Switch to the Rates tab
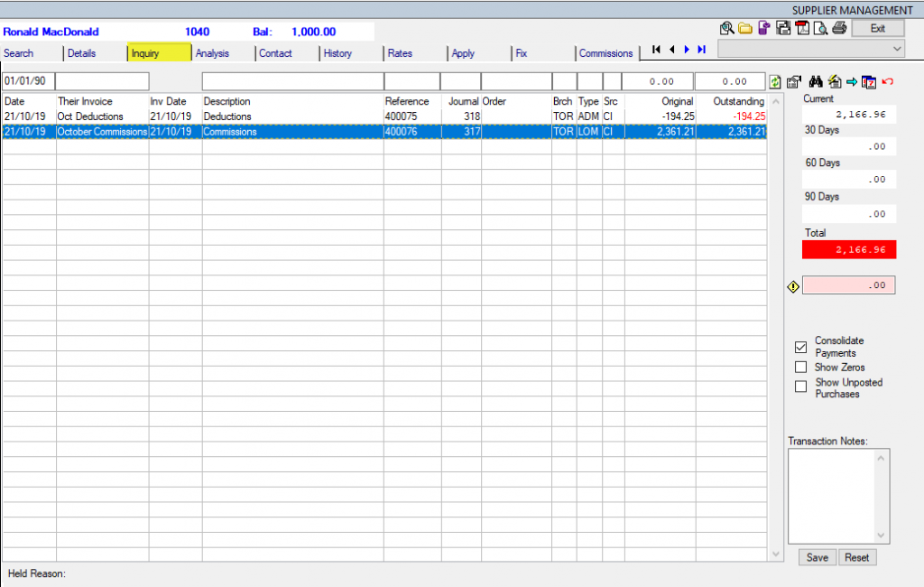The height and width of the screenshot is (587, 924). tap(400, 53)
